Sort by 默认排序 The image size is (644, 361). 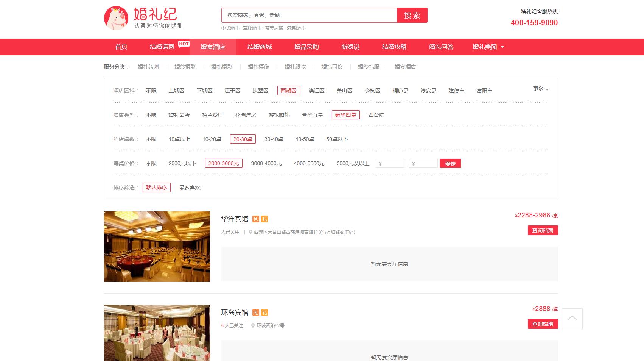pos(157,188)
